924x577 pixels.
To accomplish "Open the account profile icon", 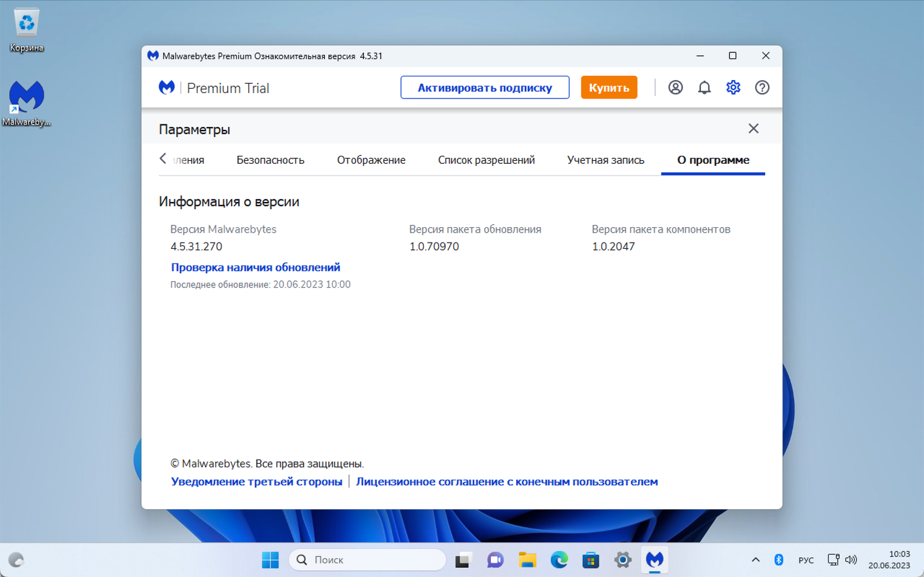I will coord(675,87).
